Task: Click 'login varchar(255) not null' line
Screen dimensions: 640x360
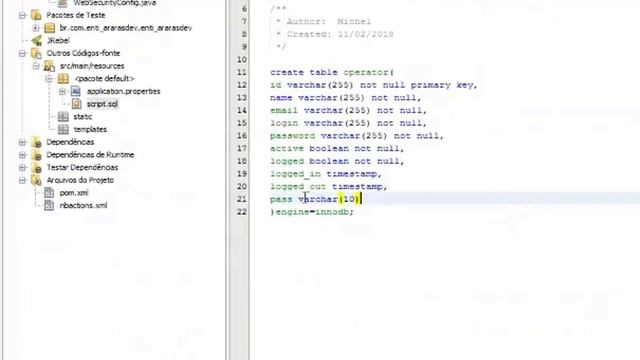Action: [348, 123]
